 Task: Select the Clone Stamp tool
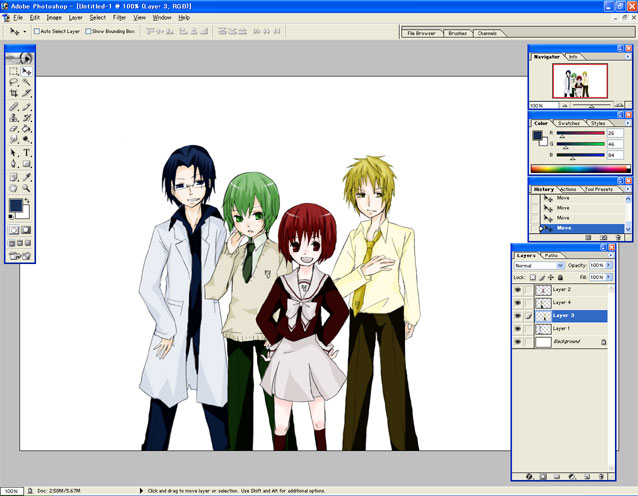tap(14, 118)
